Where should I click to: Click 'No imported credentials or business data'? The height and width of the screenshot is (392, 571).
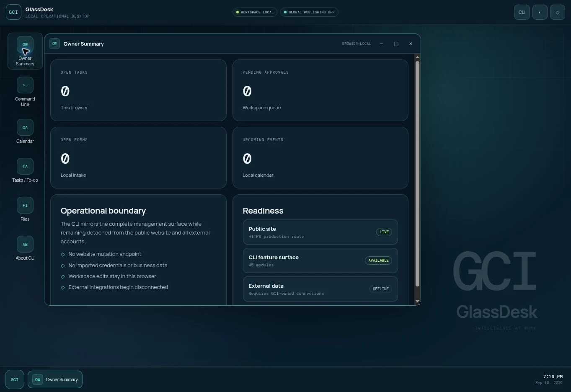click(118, 265)
